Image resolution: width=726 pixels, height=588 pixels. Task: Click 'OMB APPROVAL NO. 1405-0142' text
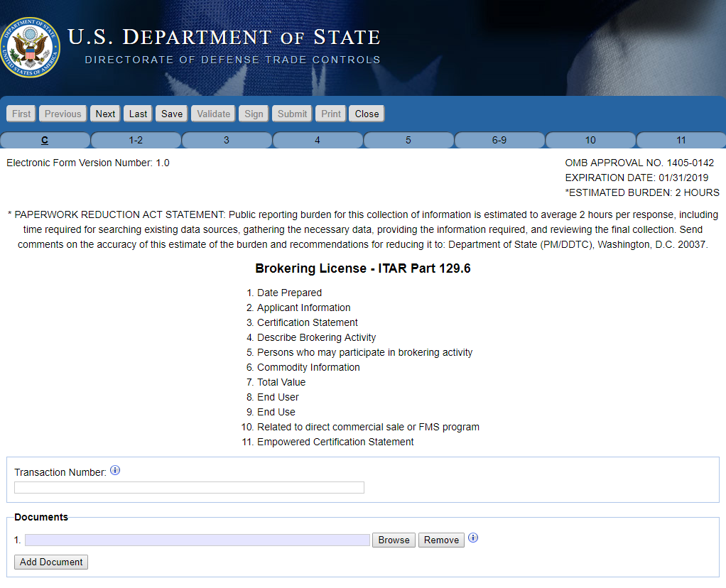pyautogui.click(x=639, y=163)
